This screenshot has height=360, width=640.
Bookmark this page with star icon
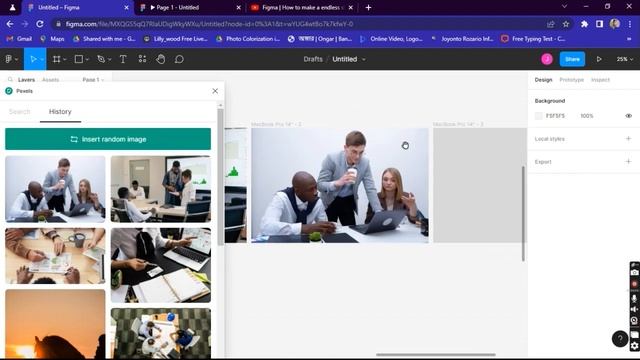coord(566,24)
